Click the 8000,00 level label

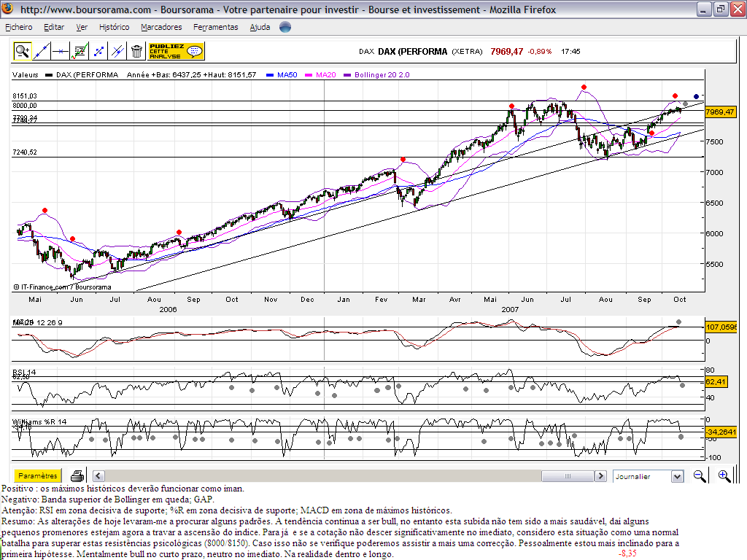coord(25,106)
